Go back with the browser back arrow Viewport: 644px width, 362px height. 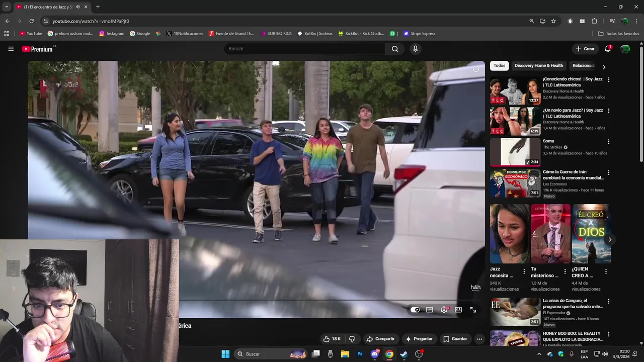pos(7,21)
